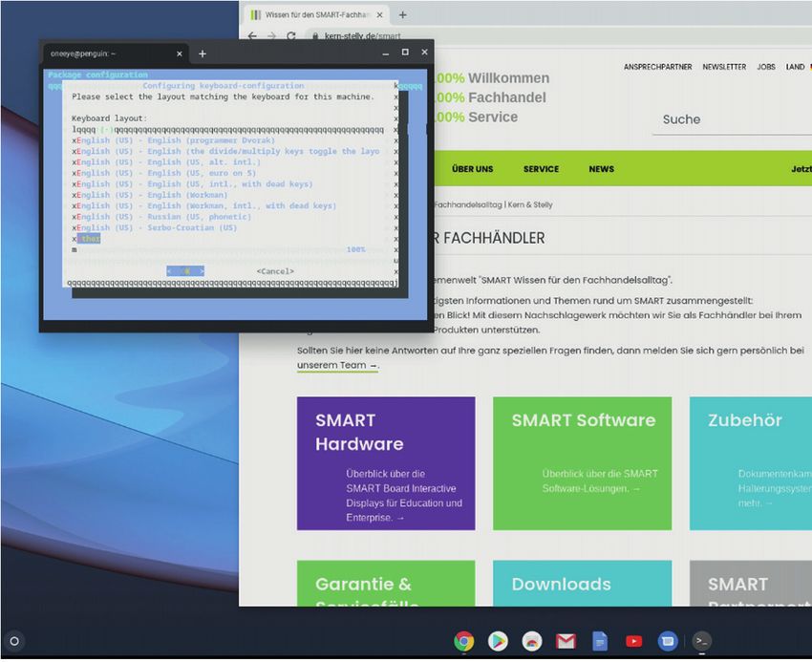
Task: Open Gmail from the shelf
Action: coord(566,641)
